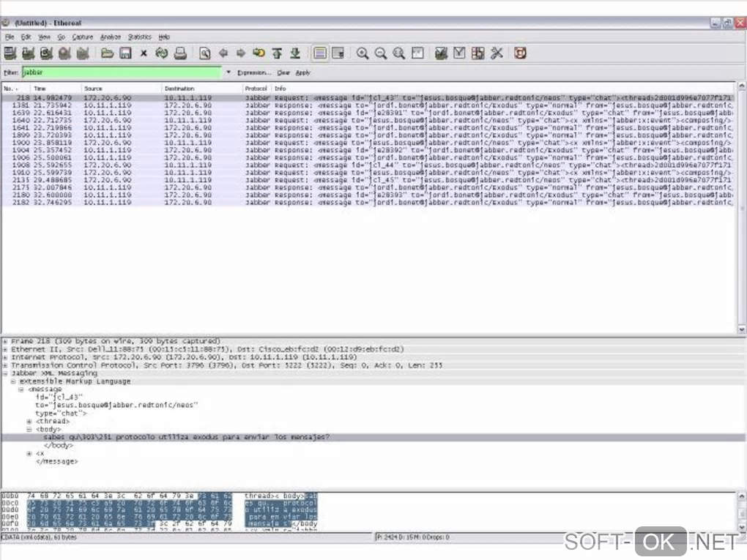Open filter history dropdown arrow
Viewport: 747px width, 560px height.
tap(228, 72)
